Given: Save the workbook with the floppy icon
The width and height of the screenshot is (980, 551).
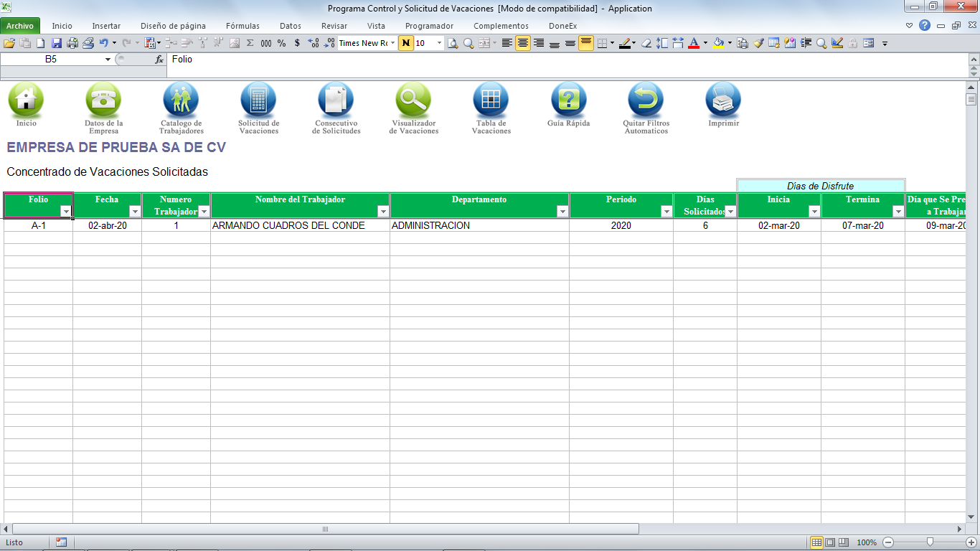Looking at the screenshot, I should pyautogui.click(x=57, y=43).
